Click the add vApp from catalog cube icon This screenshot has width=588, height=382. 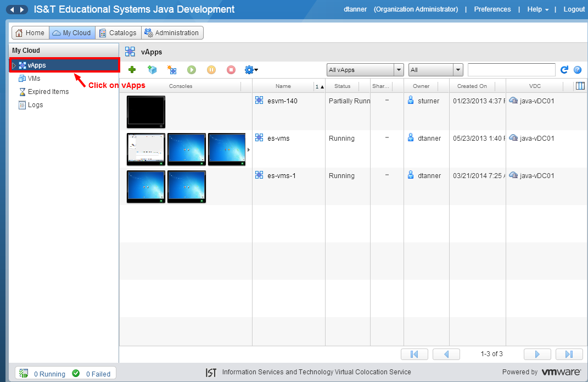[x=152, y=70]
